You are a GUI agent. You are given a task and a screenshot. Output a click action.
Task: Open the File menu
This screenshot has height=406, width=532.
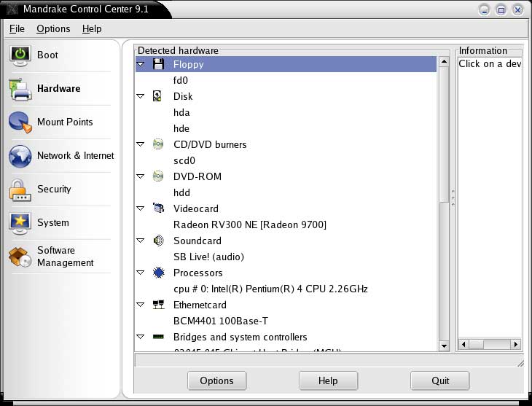click(x=17, y=28)
